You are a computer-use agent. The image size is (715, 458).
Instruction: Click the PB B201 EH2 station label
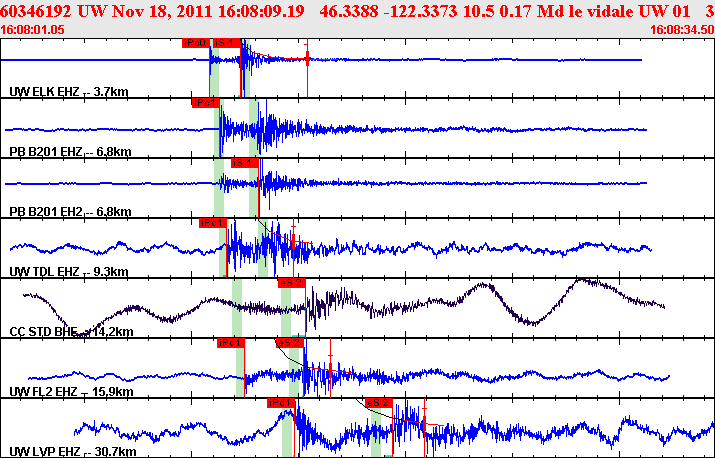click(x=70, y=212)
